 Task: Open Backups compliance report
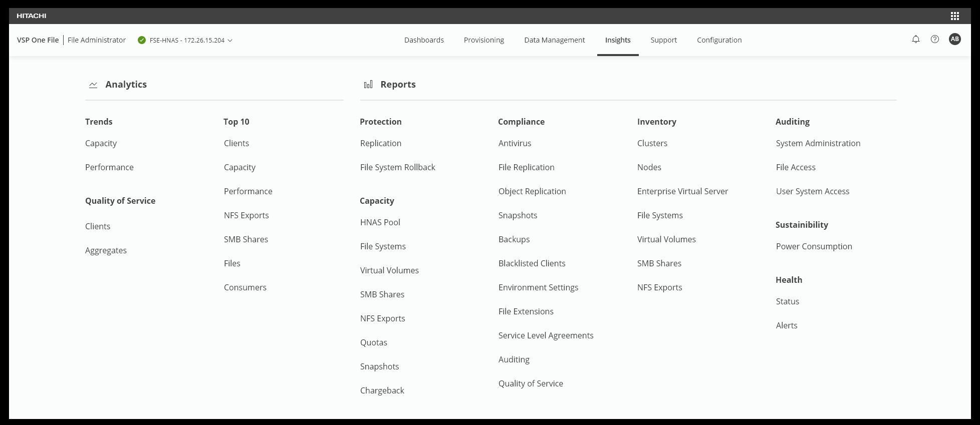514,239
